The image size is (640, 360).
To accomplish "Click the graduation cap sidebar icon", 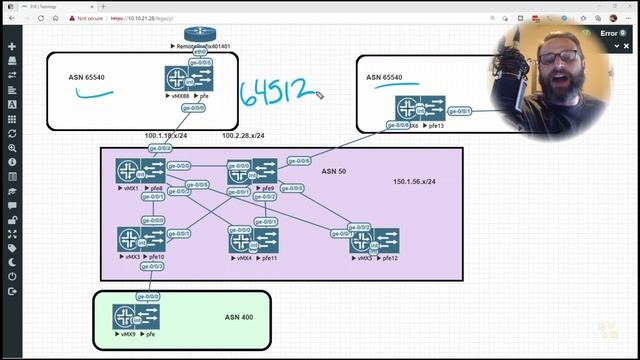I will pyautogui.click(x=12, y=191).
